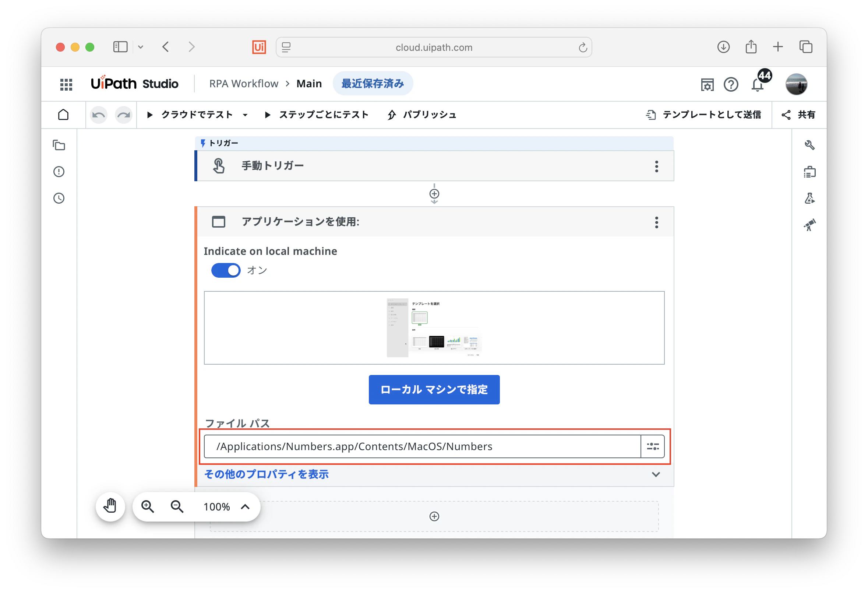Click the 共有 share button
Screen dimensions: 868x593
(x=798, y=115)
